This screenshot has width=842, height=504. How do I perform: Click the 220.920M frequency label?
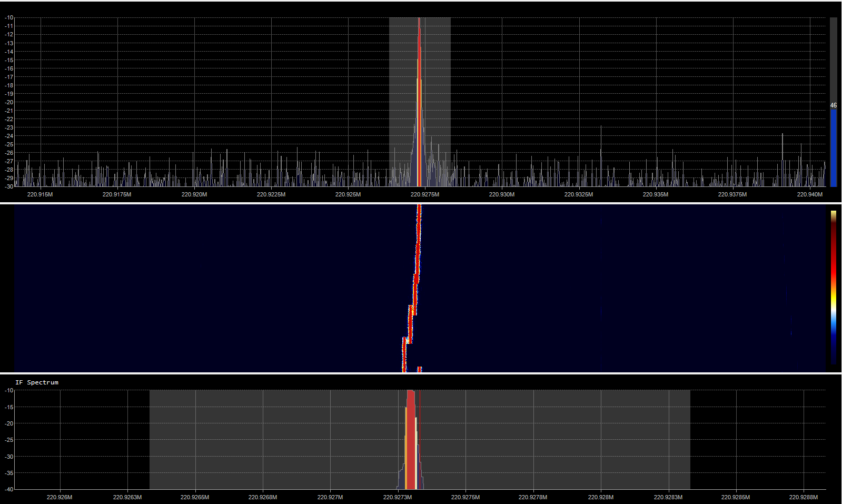(x=194, y=195)
